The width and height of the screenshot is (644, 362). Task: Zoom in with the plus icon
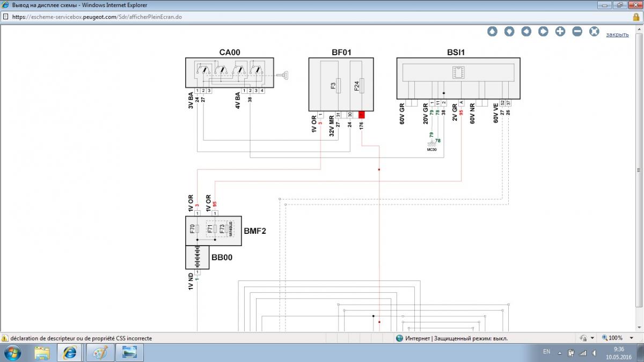[560, 32]
